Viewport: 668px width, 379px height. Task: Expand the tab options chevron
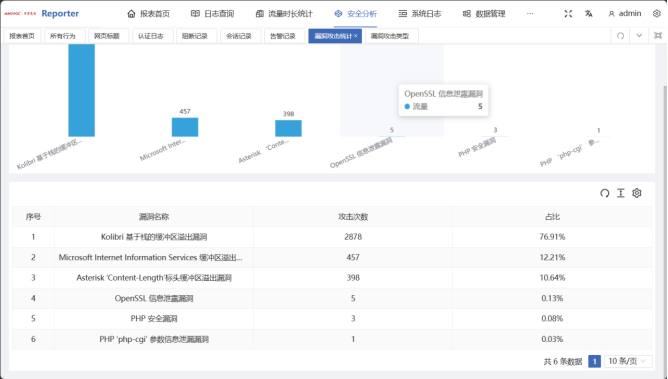coord(639,36)
